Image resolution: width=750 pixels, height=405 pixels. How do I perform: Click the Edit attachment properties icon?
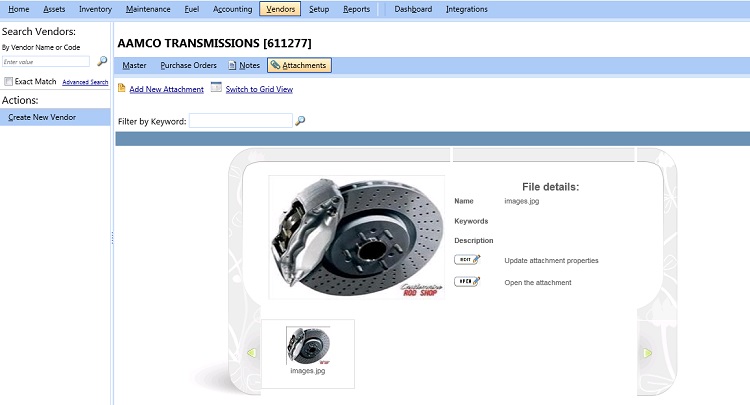coord(467,260)
